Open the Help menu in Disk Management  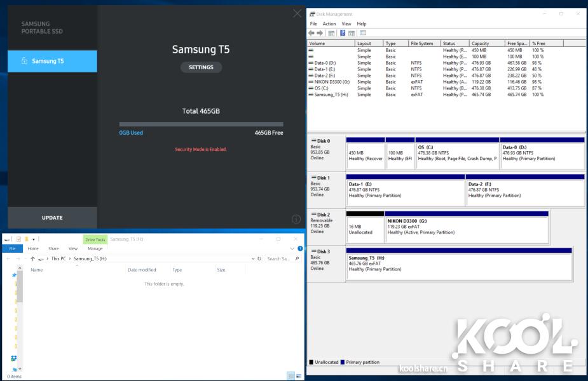coord(362,23)
